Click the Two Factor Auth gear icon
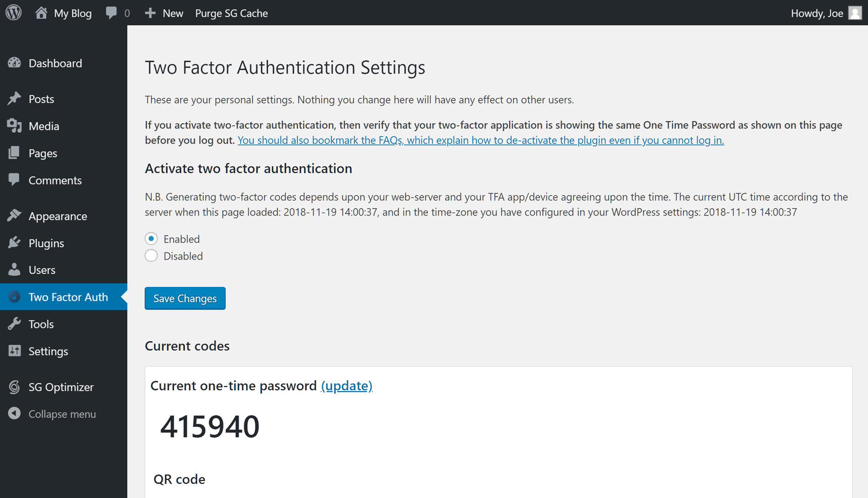This screenshot has height=498, width=868. [x=14, y=297]
